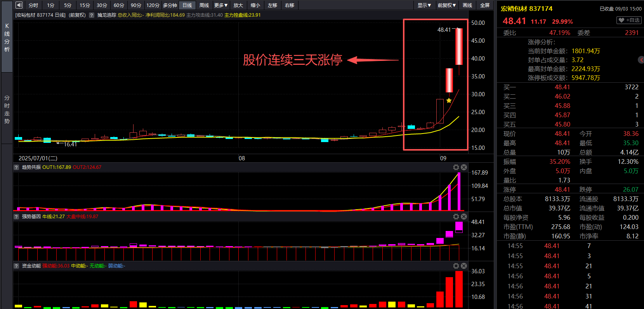644x309 pixels.
Task: Open help for the 强势基因 indicator
Action: (x=16, y=217)
